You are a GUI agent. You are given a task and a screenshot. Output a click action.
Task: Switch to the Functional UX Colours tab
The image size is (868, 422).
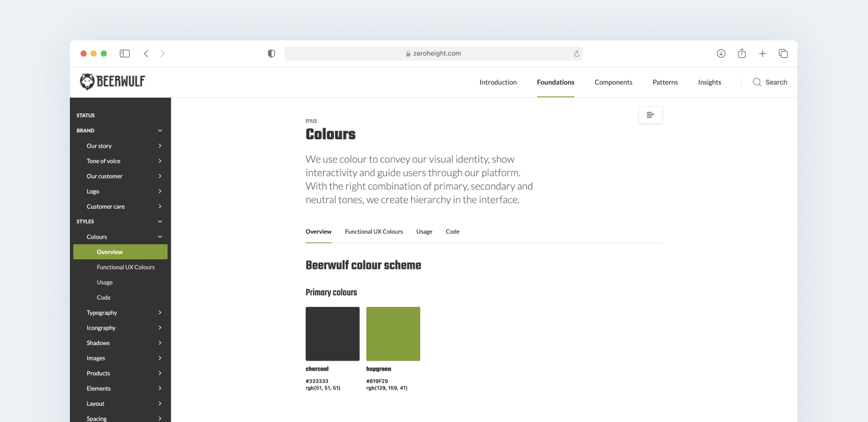(374, 231)
